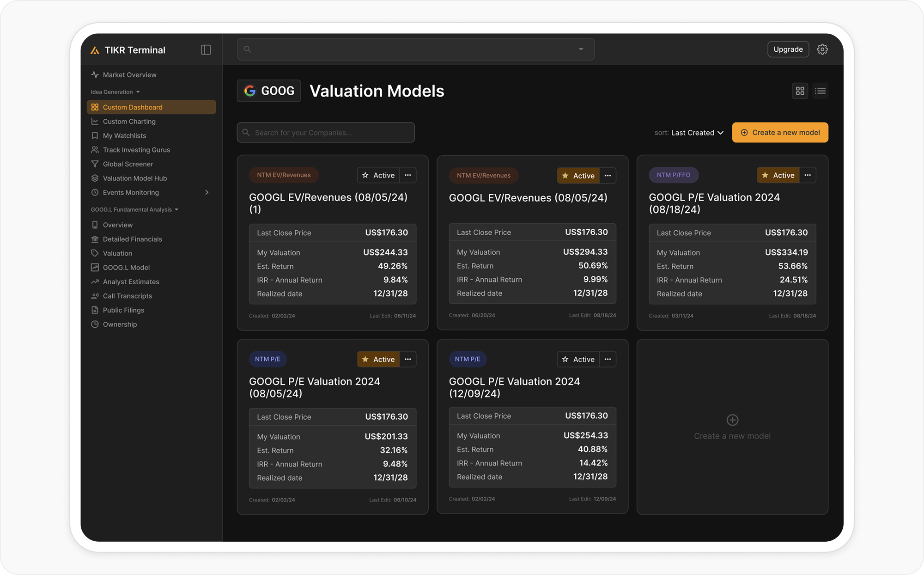
Task: Collapse the Idea Generation section
Action: click(115, 92)
